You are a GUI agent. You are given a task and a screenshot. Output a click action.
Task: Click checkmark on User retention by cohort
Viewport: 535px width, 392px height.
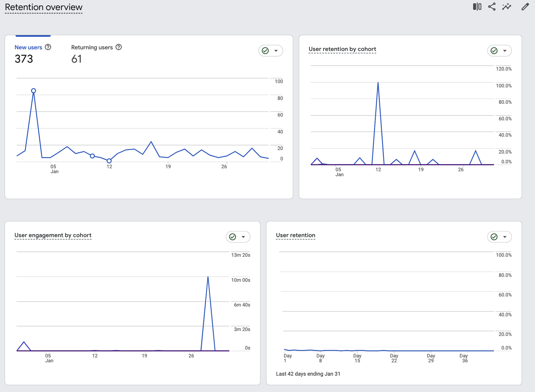point(494,51)
